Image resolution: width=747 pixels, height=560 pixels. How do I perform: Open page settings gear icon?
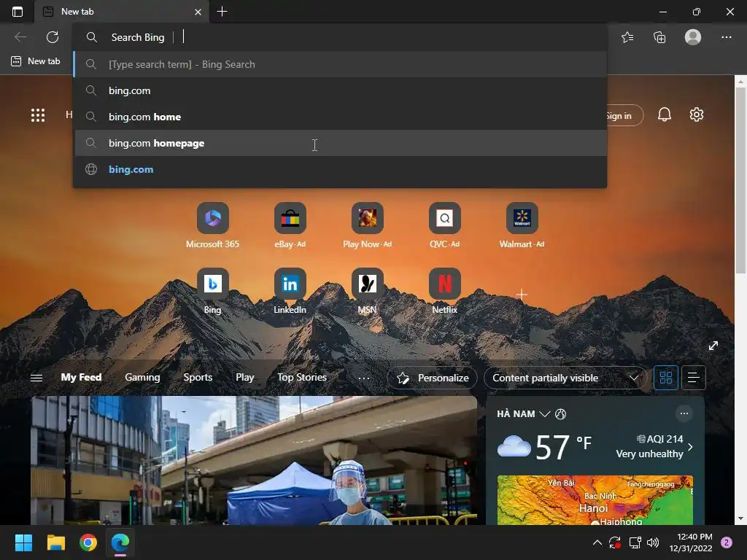697,114
